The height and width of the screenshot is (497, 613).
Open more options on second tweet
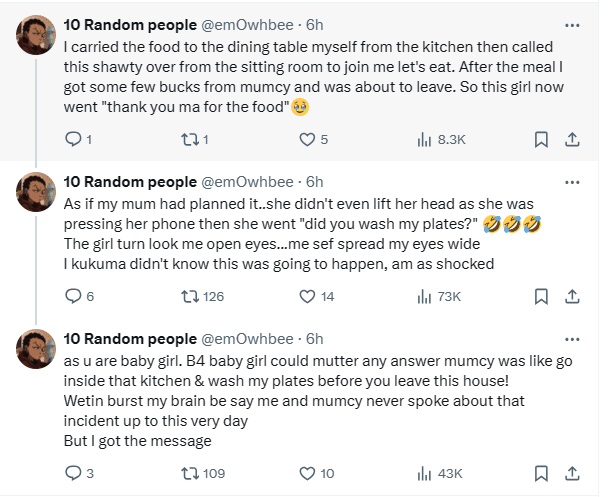pyautogui.click(x=572, y=181)
